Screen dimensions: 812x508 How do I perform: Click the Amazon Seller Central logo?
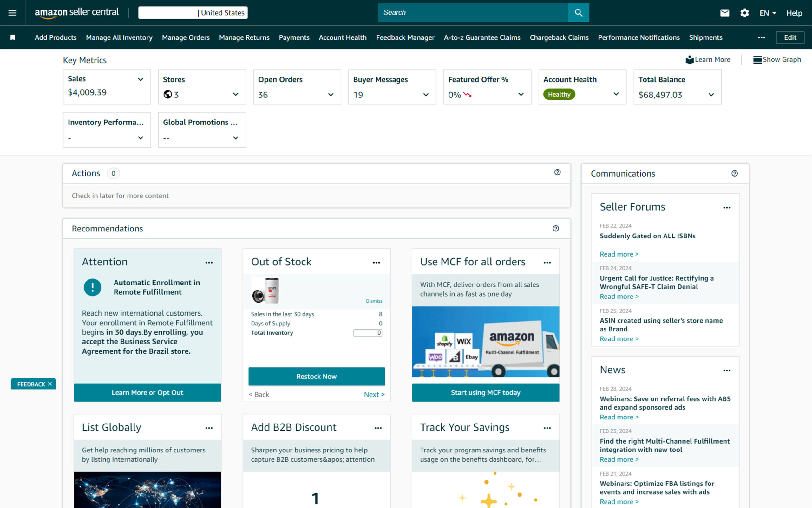click(x=76, y=13)
